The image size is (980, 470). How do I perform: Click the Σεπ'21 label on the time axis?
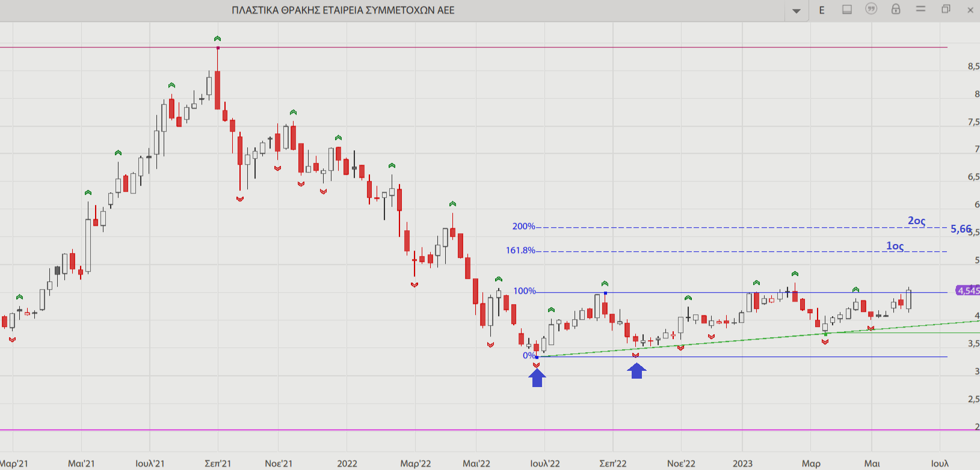[218, 463]
